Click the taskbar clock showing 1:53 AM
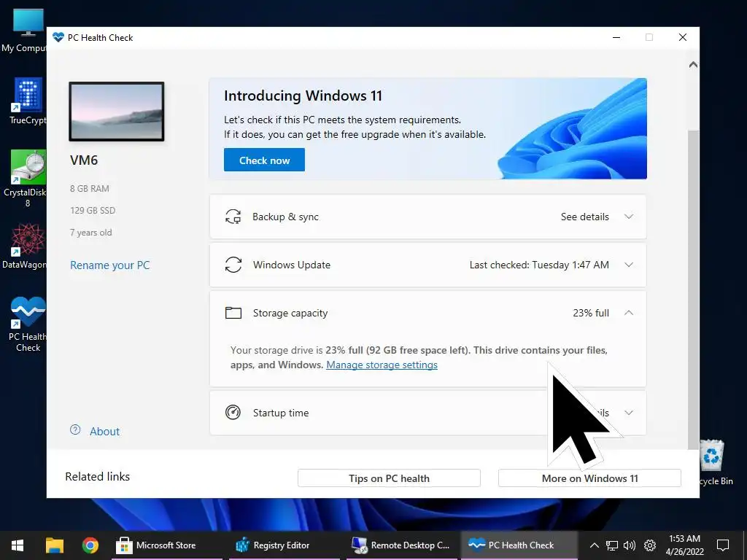The height and width of the screenshot is (560, 747). coord(684,545)
